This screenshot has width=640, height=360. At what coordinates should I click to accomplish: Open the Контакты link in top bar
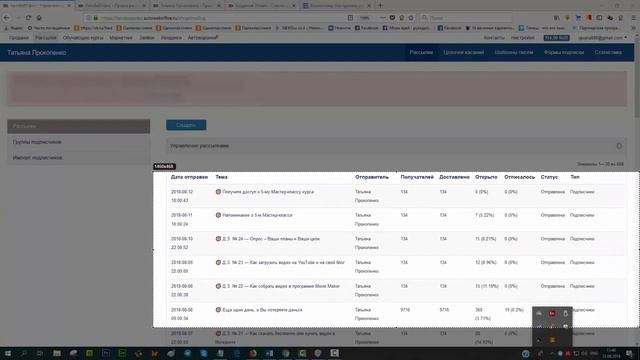[x=494, y=38]
